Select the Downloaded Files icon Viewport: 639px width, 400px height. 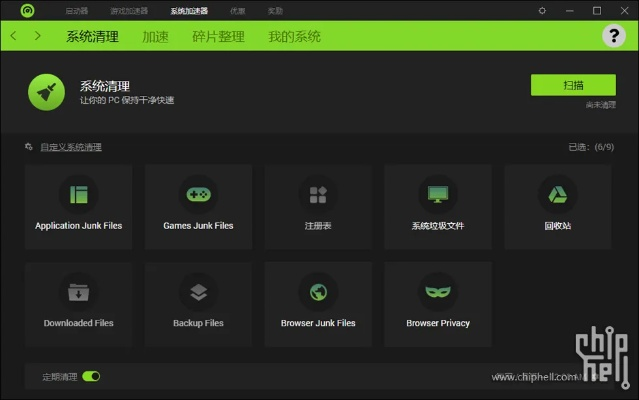(x=78, y=292)
